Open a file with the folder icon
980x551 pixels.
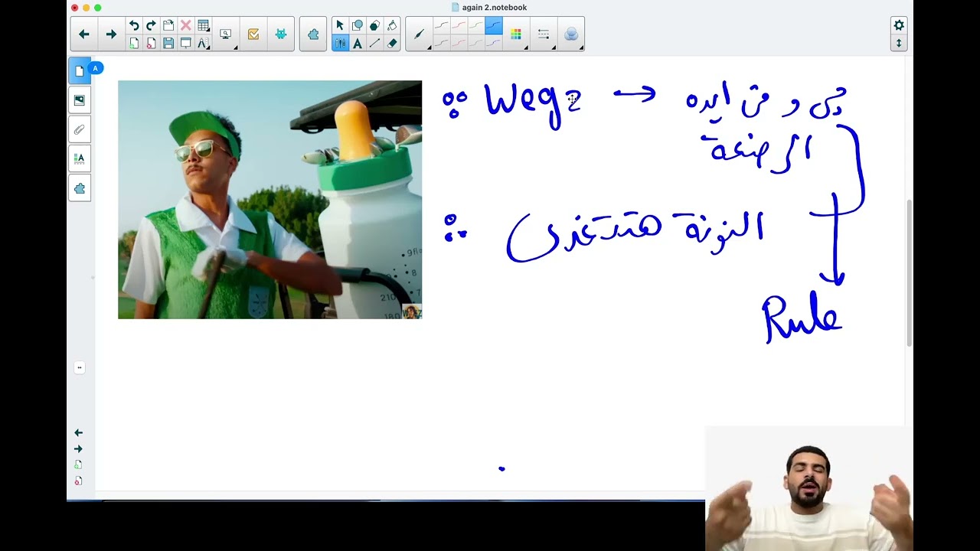(168, 25)
